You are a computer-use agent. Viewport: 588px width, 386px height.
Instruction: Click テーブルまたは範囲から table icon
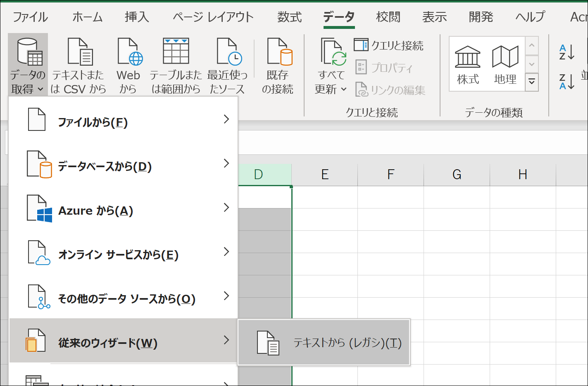(x=176, y=51)
